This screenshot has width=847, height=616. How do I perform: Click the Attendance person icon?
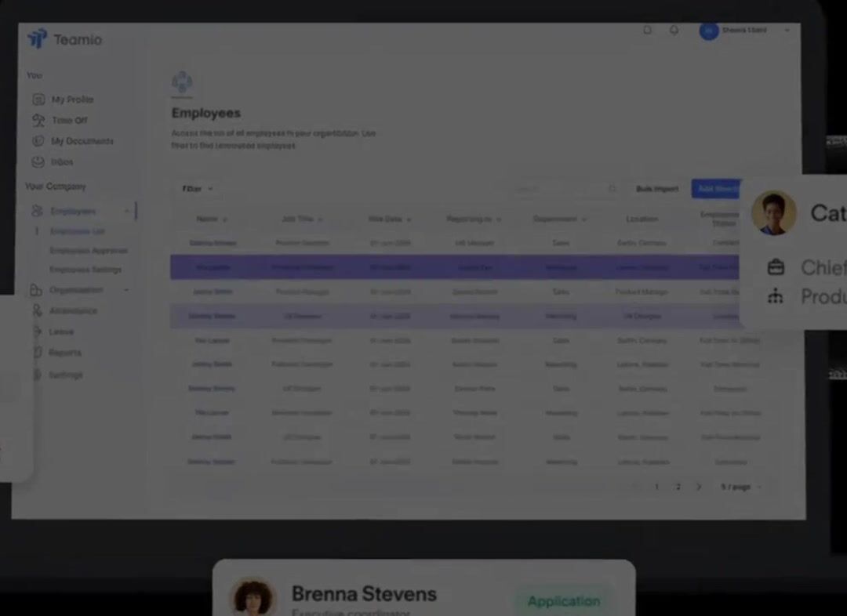(37, 310)
